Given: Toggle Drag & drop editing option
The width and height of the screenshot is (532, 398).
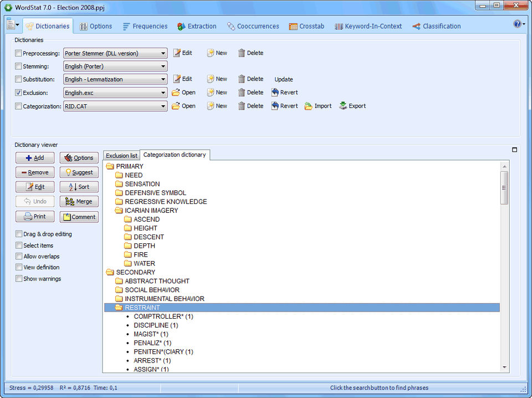Looking at the screenshot, I should [x=19, y=234].
